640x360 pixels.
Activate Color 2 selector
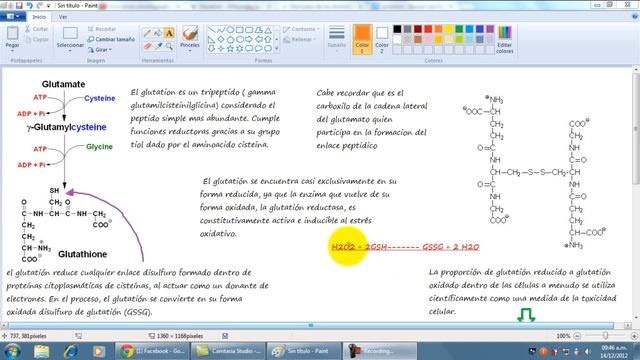[x=382, y=40]
